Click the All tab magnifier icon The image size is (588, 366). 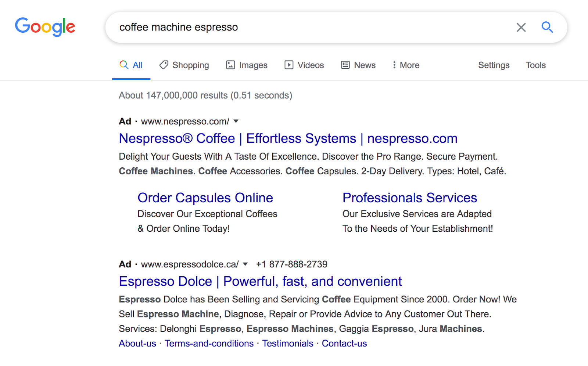(x=124, y=65)
